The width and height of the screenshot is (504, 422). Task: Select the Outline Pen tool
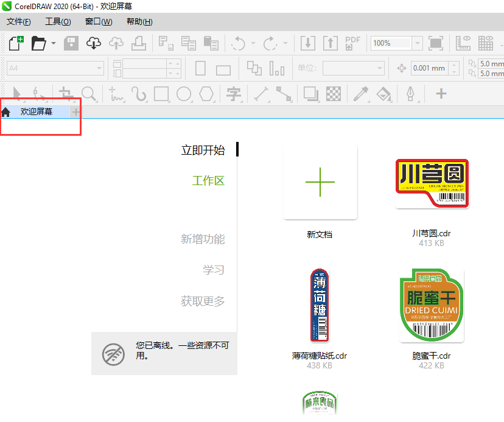click(x=410, y=94)
